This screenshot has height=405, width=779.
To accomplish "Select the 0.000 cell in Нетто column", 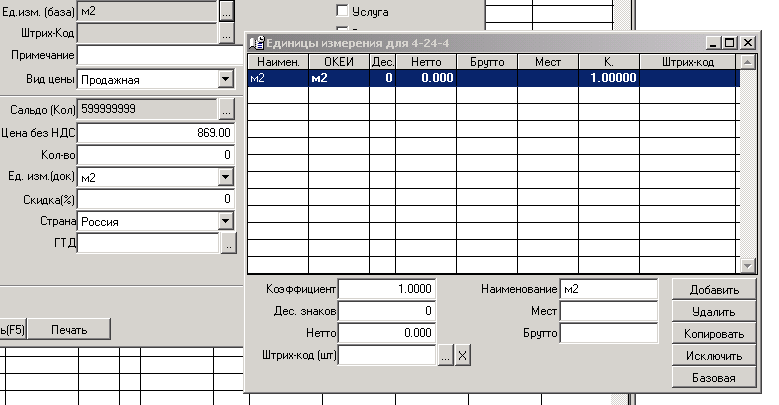I will pyautogui.click(x=426, y=78).
